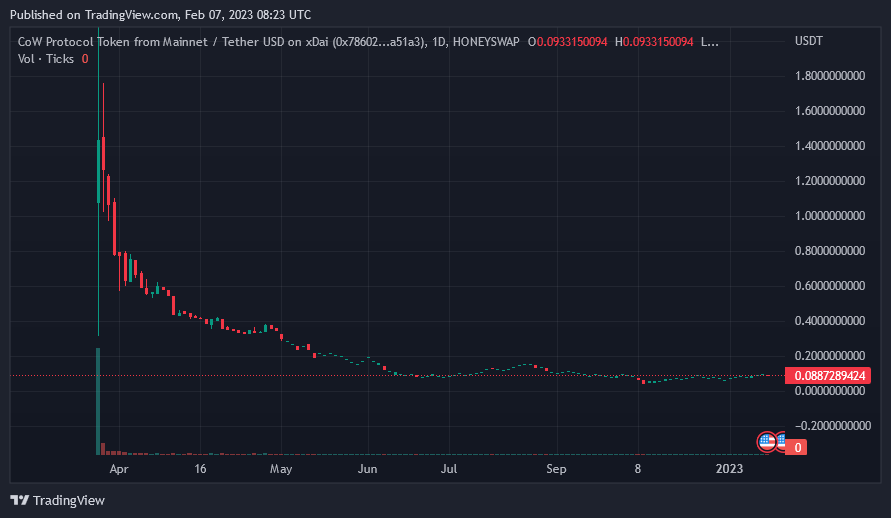891x518 pixels.
Task: Click the 'Sep' time axis label
Action: pos(556,469)
